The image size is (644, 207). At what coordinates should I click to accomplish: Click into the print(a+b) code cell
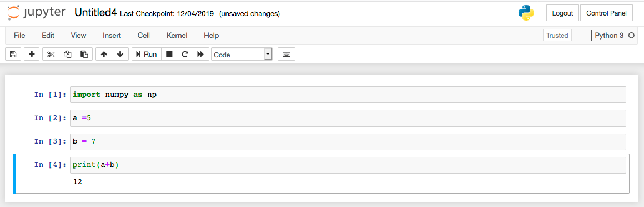click(348, 165)
